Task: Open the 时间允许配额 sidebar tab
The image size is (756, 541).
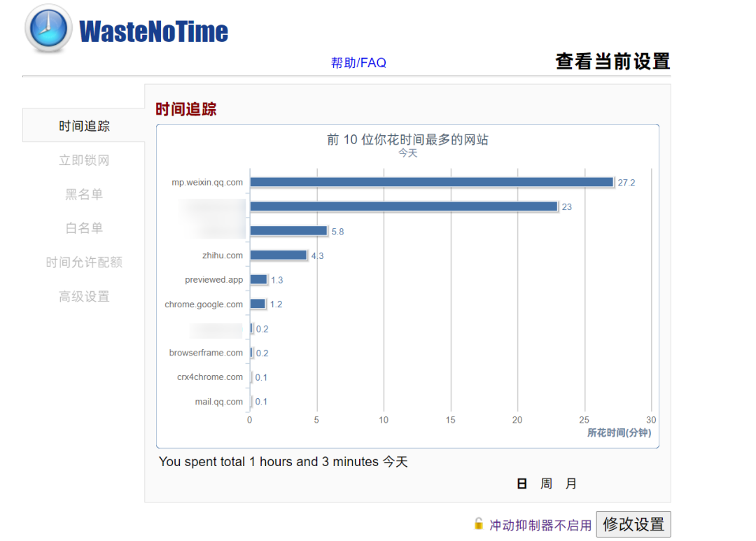Action: pyautogui.click(x=84, y=262)
